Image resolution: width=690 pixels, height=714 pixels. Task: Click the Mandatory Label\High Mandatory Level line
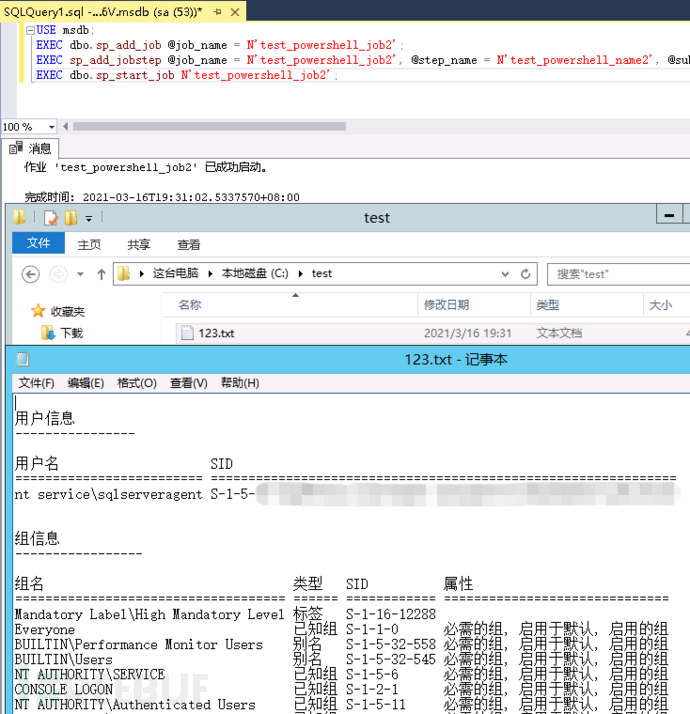pos(149,615)
